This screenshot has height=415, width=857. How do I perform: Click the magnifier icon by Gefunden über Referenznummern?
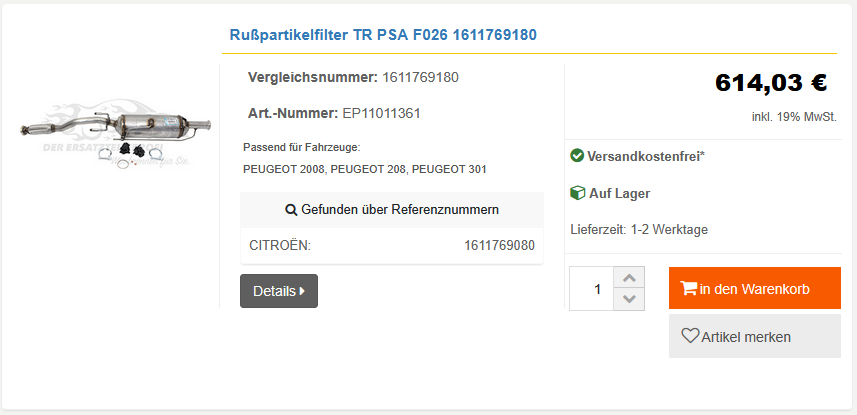(x=291, y=209)
